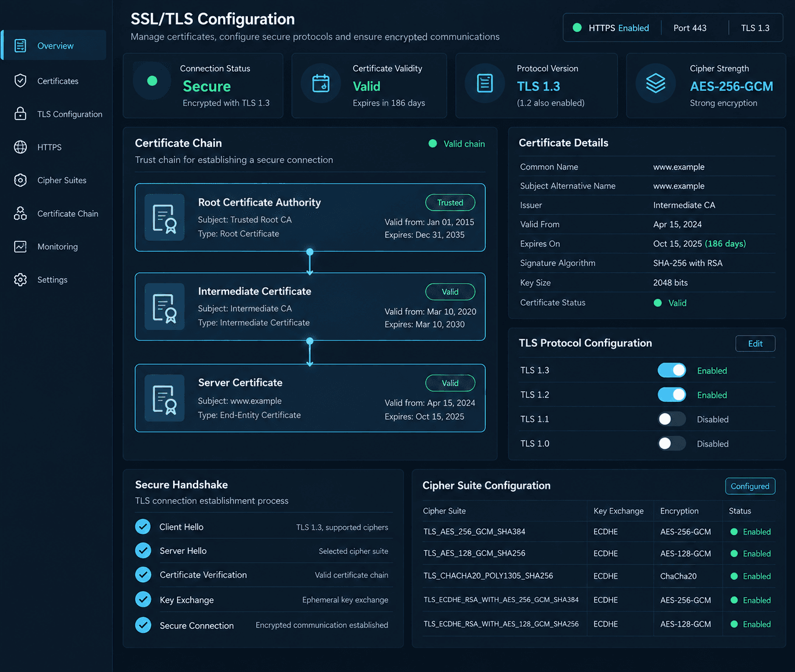Click the Cipher Strength layers icon

[656, 83]
